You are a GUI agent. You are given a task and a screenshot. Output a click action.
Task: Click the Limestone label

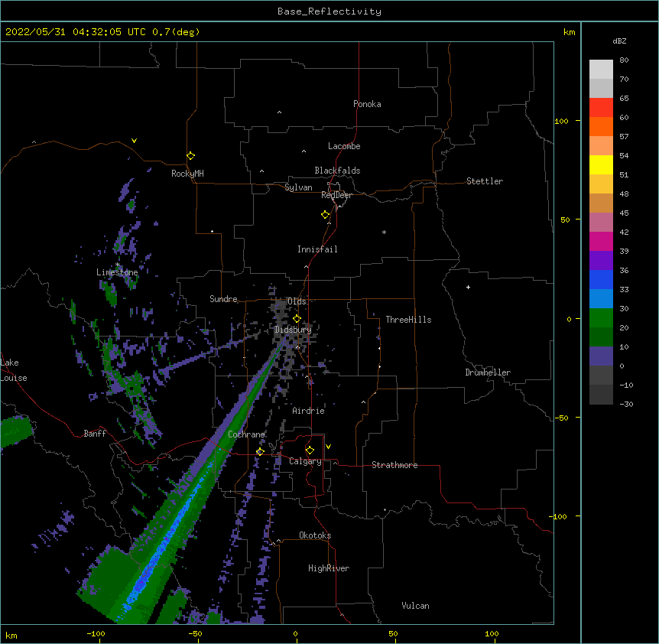117,272
